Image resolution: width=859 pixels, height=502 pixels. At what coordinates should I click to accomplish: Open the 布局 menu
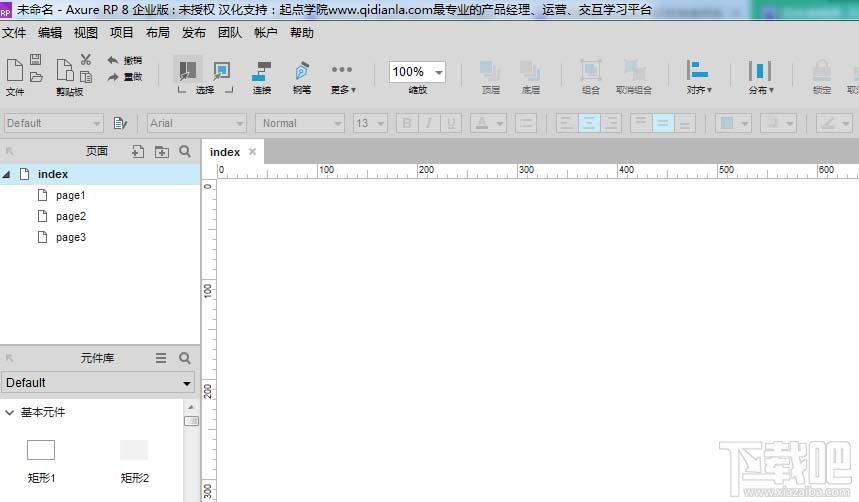158,33
